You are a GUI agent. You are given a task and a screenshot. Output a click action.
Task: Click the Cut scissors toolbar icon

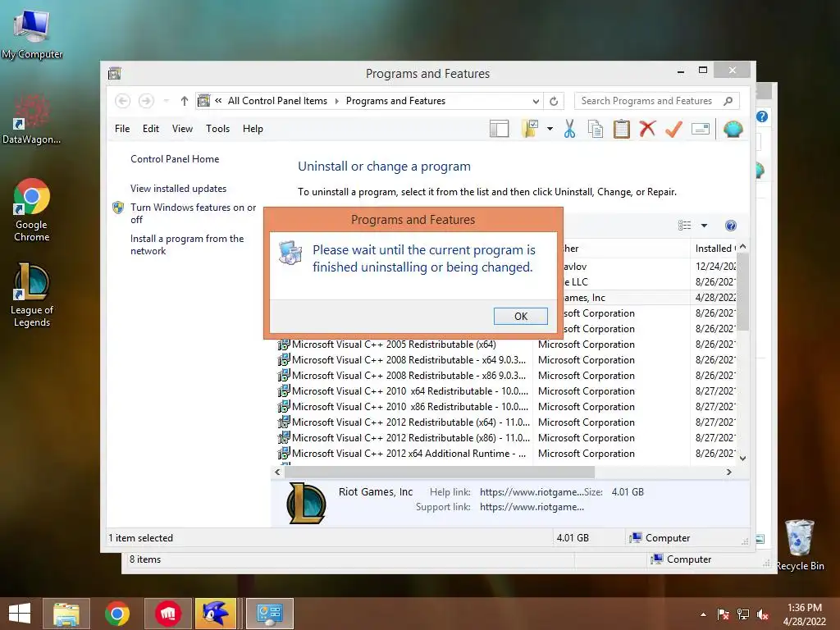click(569, 129)
